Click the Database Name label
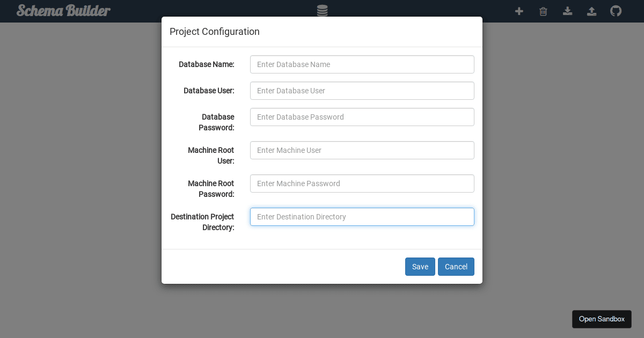Viewport: 644px width, 338px height. tap(207, 64)
